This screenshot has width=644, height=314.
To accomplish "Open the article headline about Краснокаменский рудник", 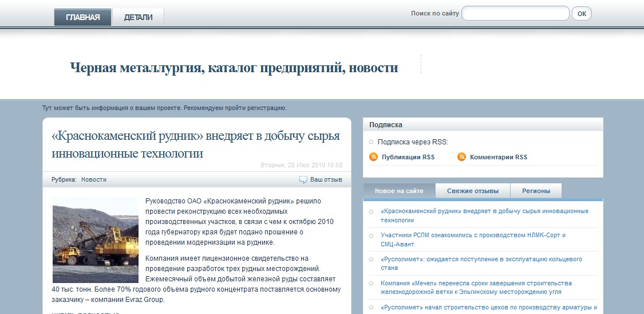I will click(196, 144).
